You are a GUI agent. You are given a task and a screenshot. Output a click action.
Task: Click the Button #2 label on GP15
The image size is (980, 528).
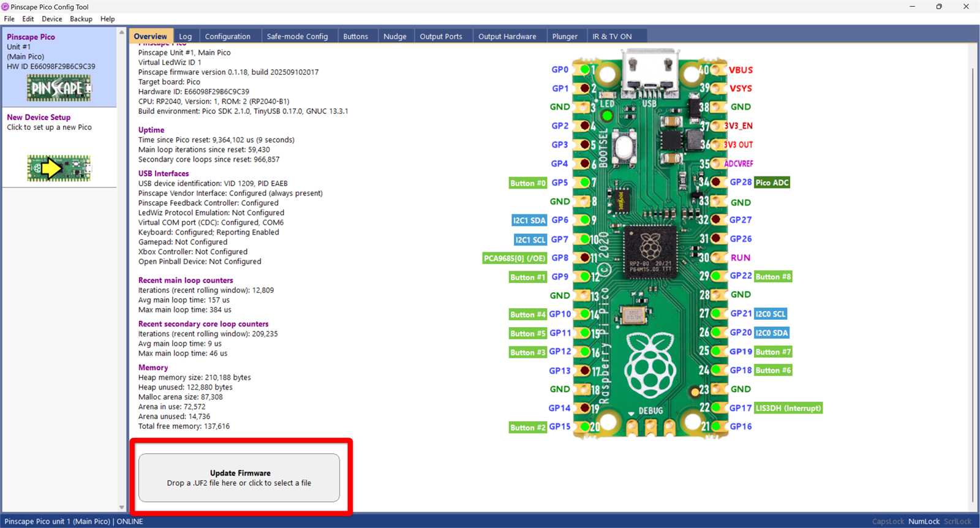(x=527, y=428)
